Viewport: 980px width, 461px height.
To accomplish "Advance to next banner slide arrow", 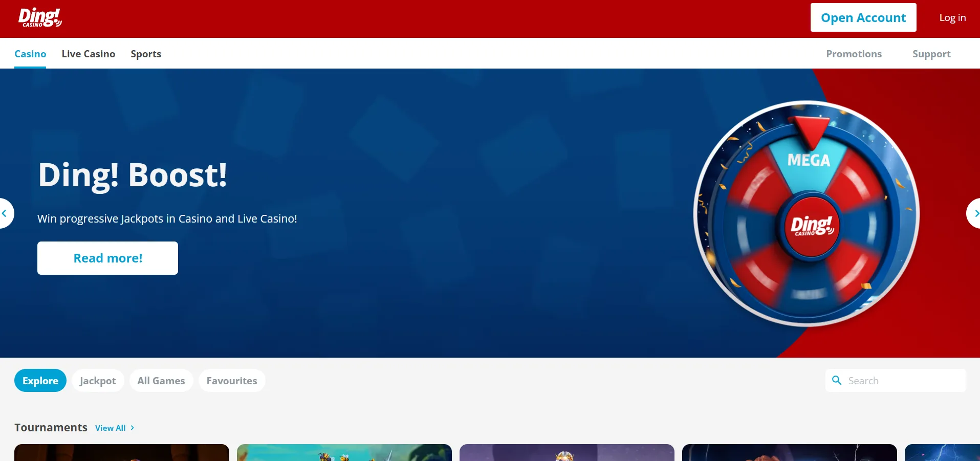I will 974,213.
